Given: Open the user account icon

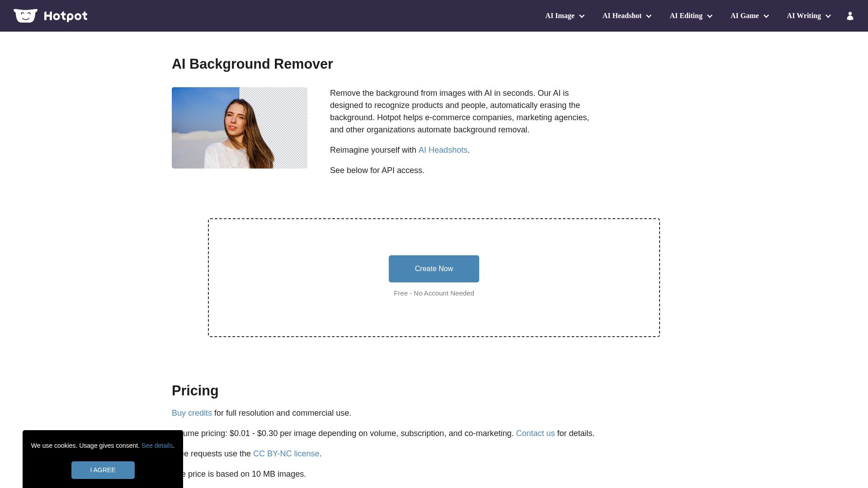Looking at the screenshot, I should (x=850, y=16).
